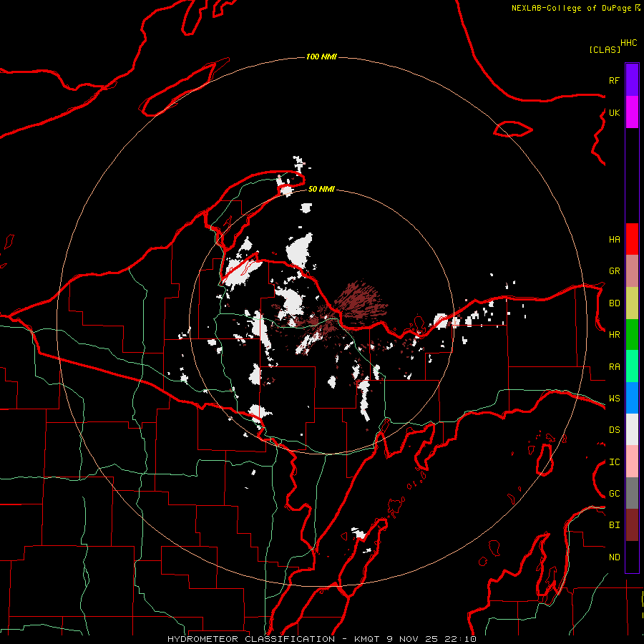This screenshot has width=644, height=644.
Task: Click the GR legend label
Action: 614,271
